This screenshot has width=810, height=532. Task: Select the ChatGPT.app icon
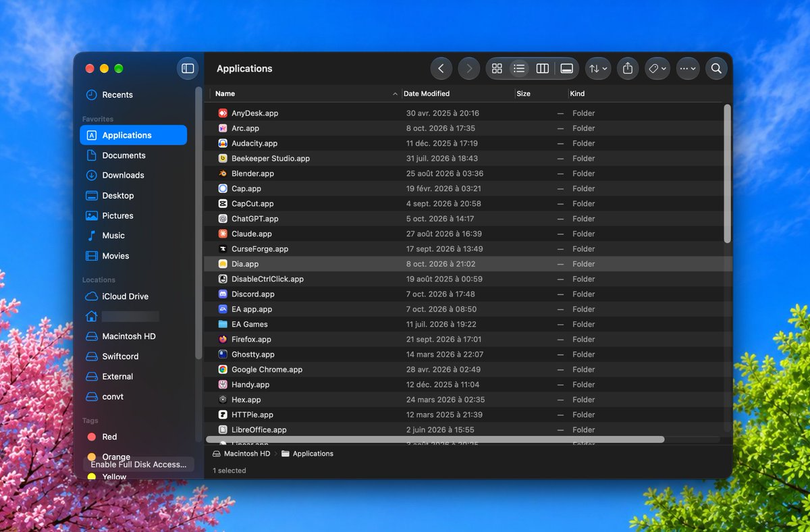(x=223, y=219)
